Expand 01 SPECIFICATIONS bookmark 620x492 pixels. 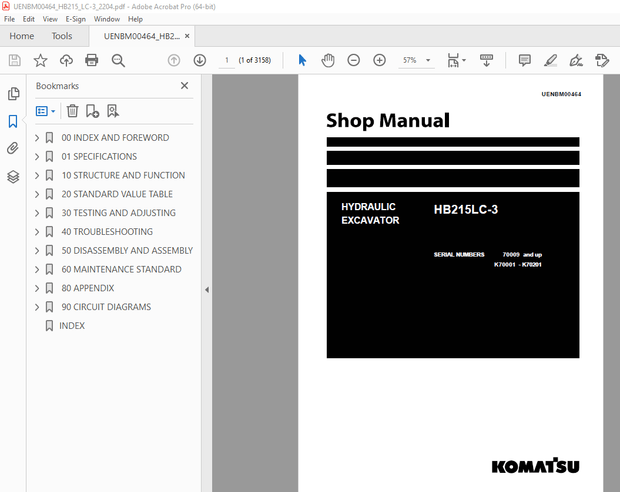coord(37,157)
